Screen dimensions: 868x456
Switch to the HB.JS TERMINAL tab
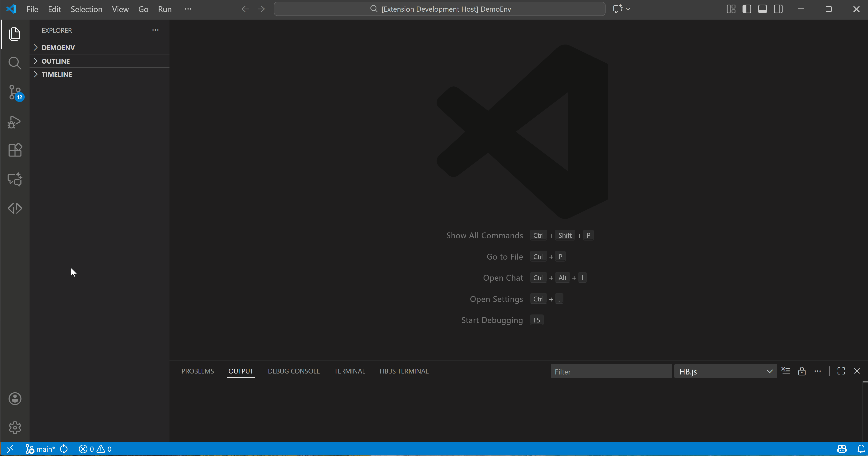pyautogui.click(x=404, y=371)
